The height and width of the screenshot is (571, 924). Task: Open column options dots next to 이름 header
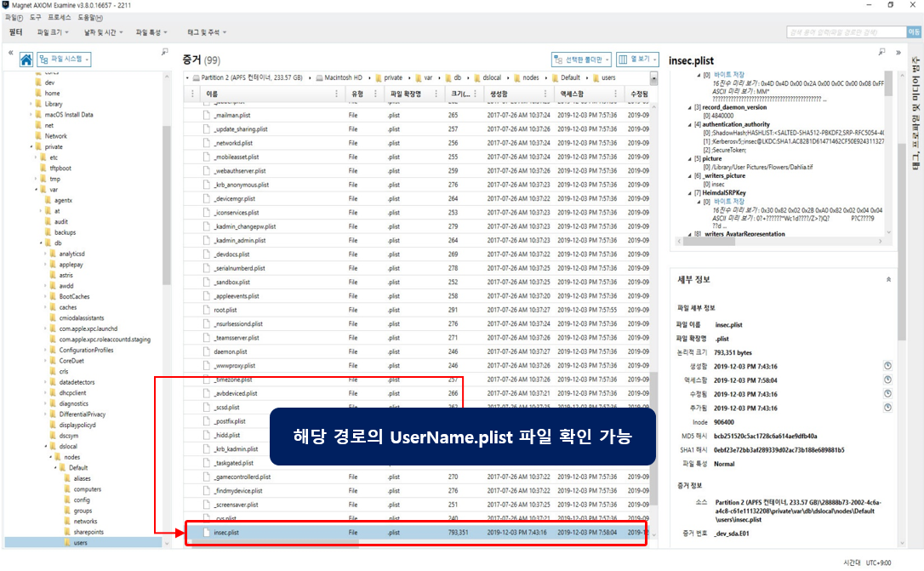[x=337, y=94]
